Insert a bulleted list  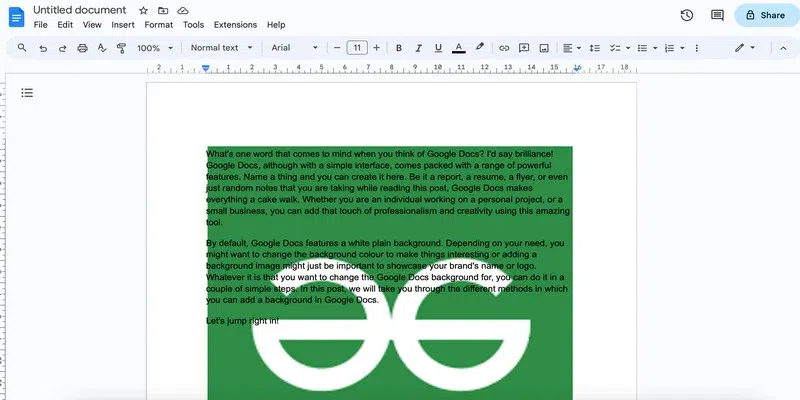(x=642, y=48)
